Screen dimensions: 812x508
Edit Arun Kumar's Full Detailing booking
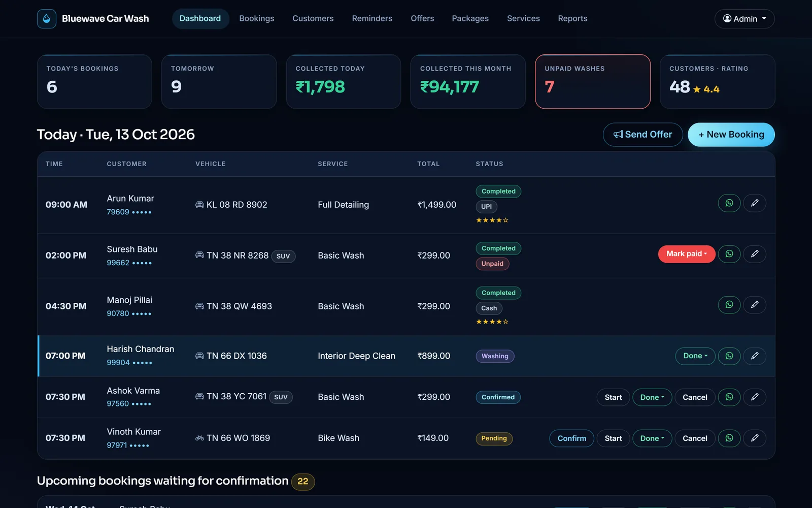755,203
